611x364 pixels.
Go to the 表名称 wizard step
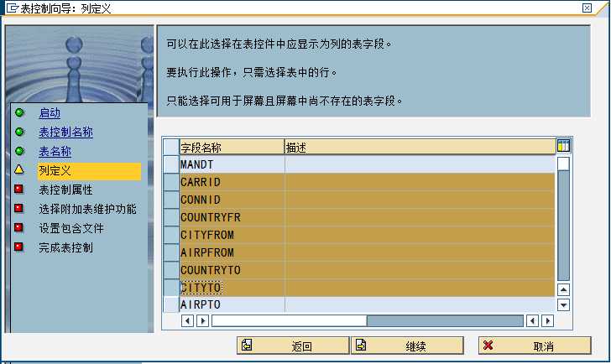55,152
